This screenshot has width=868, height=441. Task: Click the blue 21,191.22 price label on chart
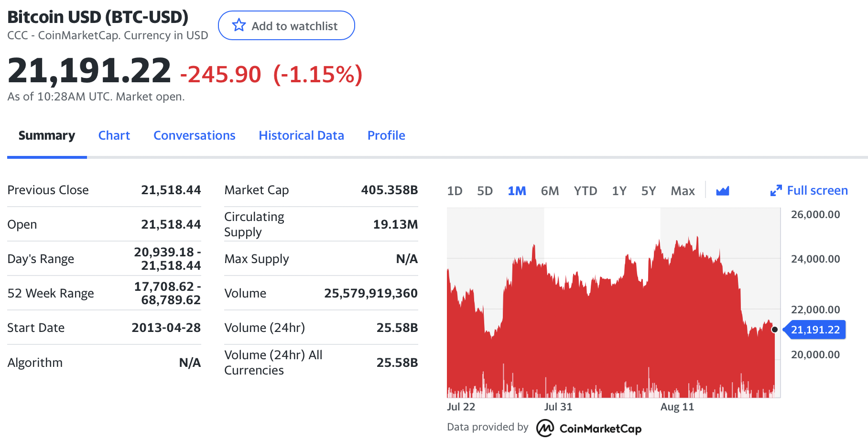[815, 330]
